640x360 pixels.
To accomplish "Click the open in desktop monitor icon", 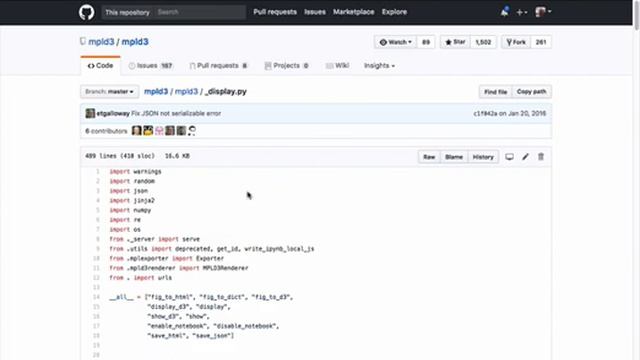I will 509,157.
